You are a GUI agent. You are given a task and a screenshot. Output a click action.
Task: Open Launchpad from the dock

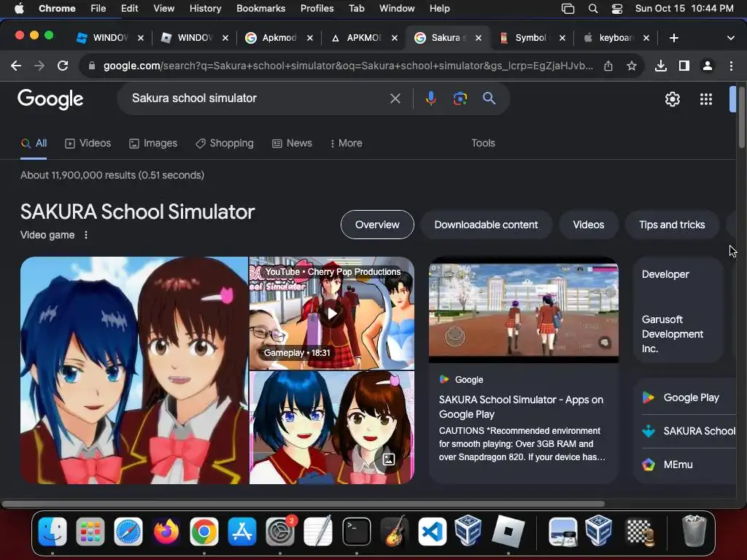90,532
